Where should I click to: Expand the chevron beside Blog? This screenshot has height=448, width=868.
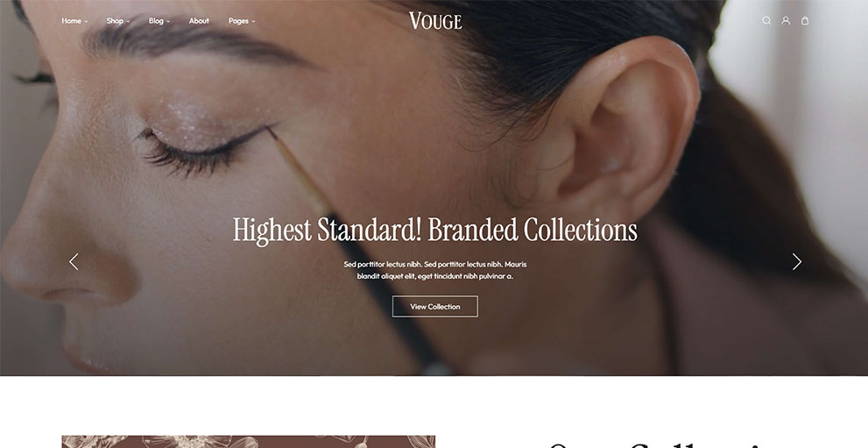click(168, 22)
